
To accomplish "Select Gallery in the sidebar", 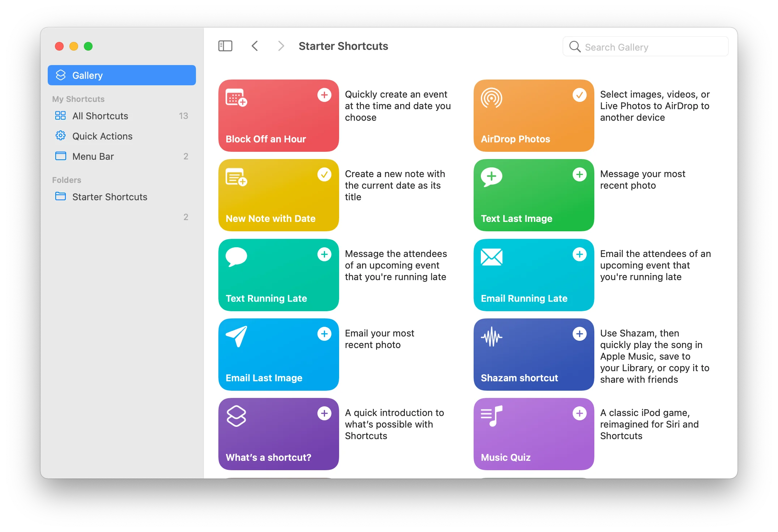I will [122, 75].
